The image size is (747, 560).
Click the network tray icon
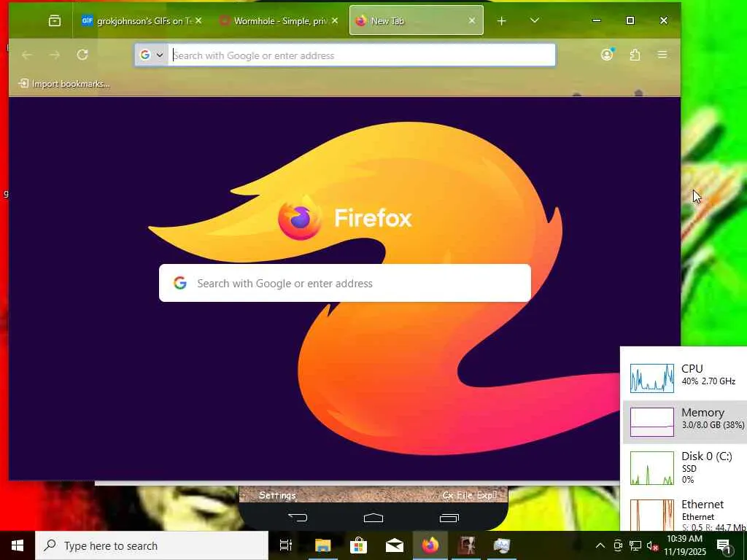pyautogui.click(x=635, y=545)
